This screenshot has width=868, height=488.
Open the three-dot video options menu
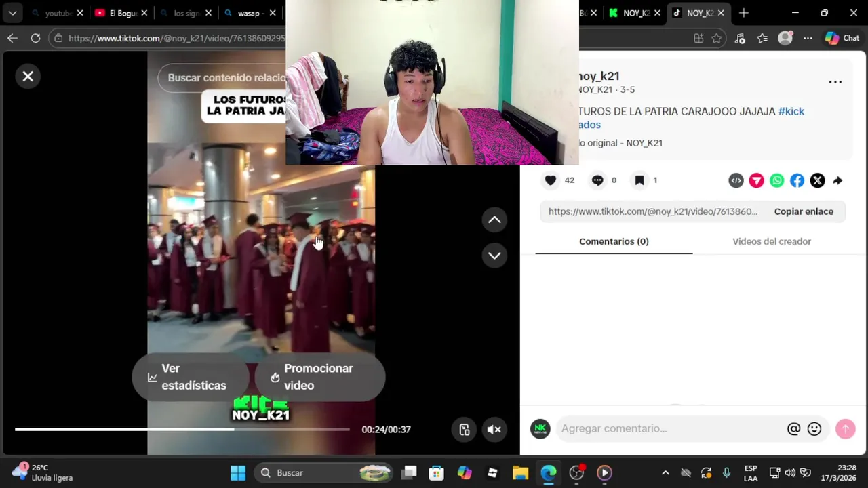(x=835, y=82)
